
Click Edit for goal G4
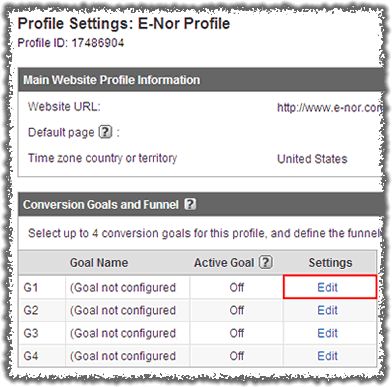[x=327, y=356]
